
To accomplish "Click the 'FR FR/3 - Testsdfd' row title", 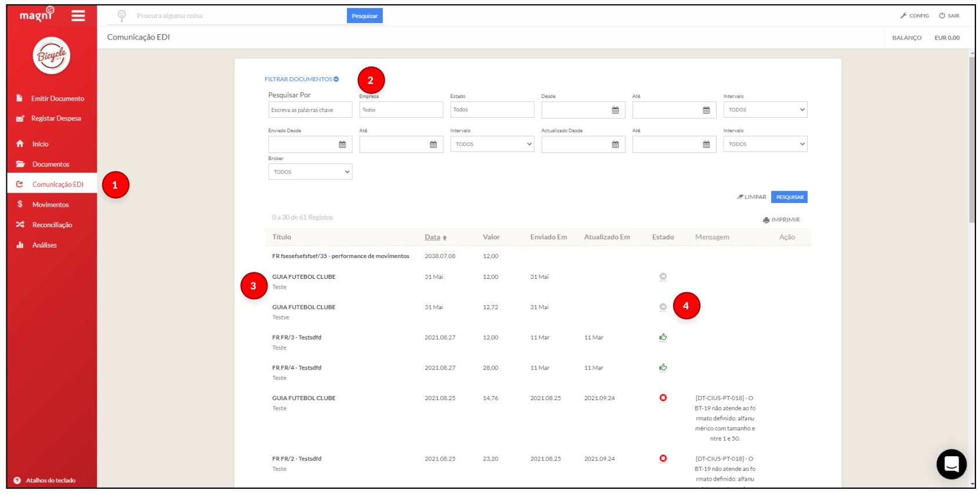I will pos(296,337).
